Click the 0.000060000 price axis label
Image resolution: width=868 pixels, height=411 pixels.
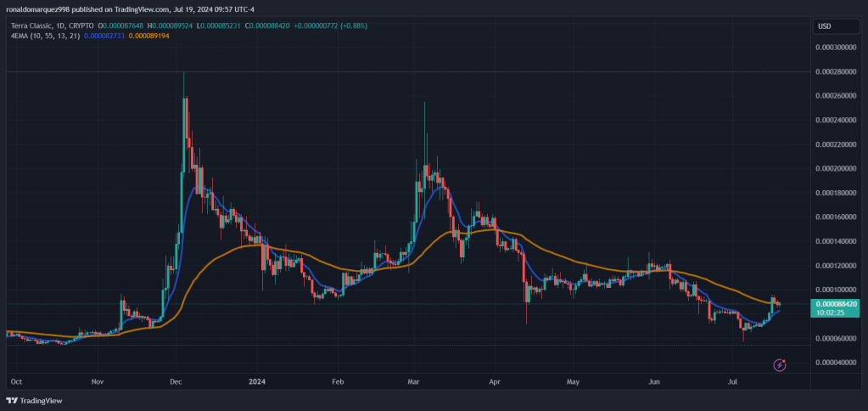click(x=837, y=338)
